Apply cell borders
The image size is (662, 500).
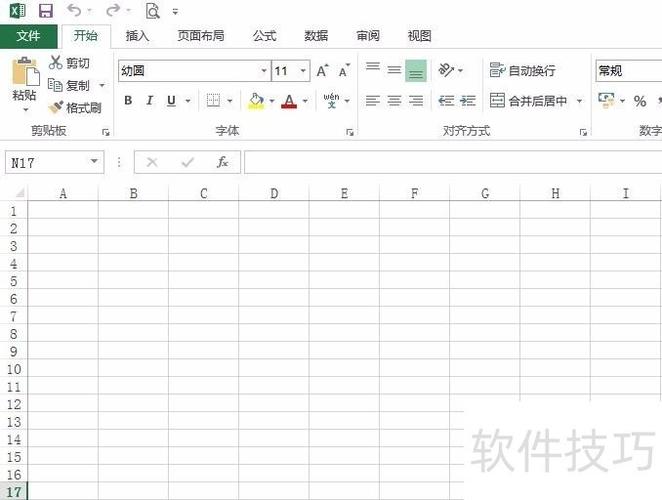(x=213, y=101)
